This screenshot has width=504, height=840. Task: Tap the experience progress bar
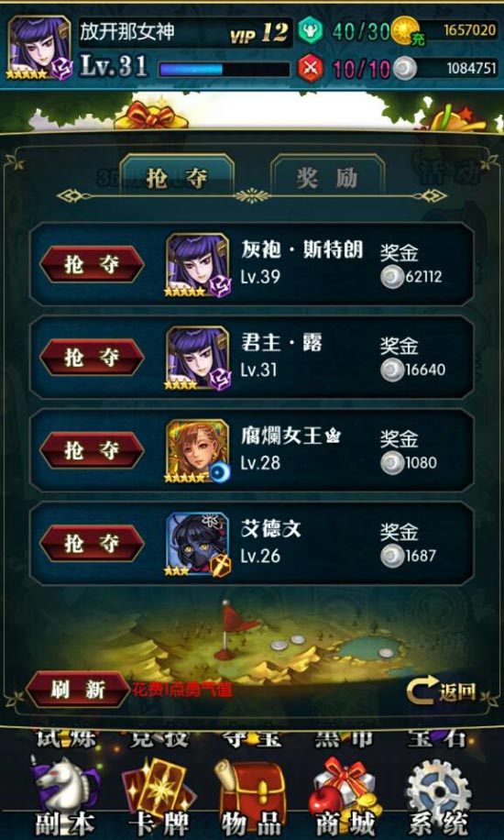(x=225, y=69)
